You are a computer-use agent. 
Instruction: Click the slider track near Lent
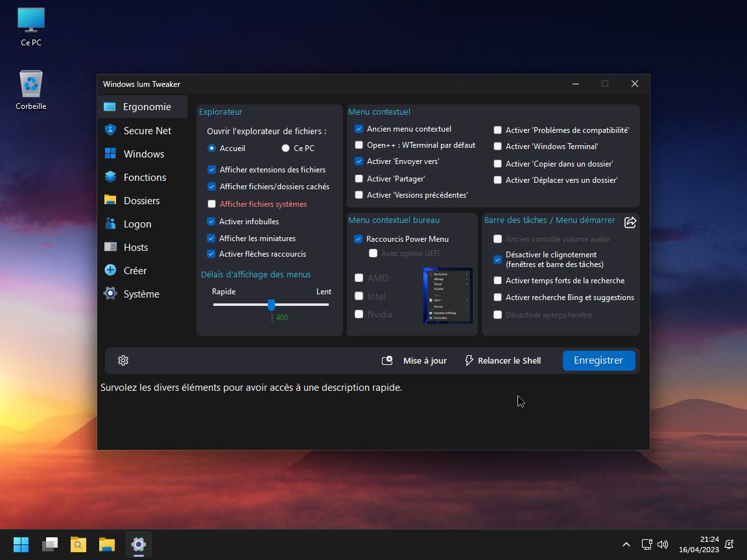pyautogui.click(x=323, y=304)
